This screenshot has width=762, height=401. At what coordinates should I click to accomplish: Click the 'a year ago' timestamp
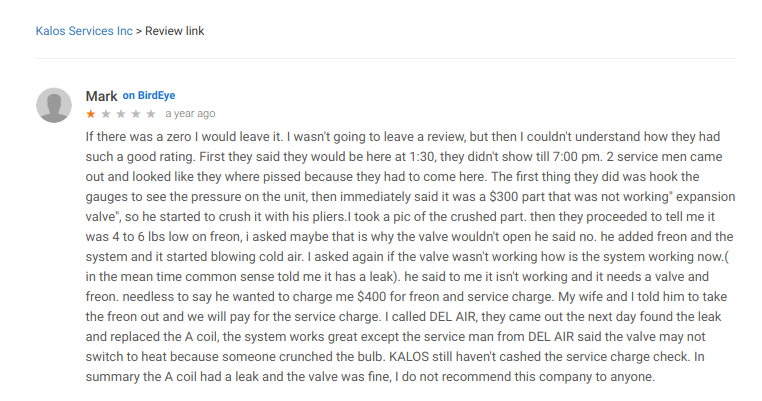pos(190,113)
